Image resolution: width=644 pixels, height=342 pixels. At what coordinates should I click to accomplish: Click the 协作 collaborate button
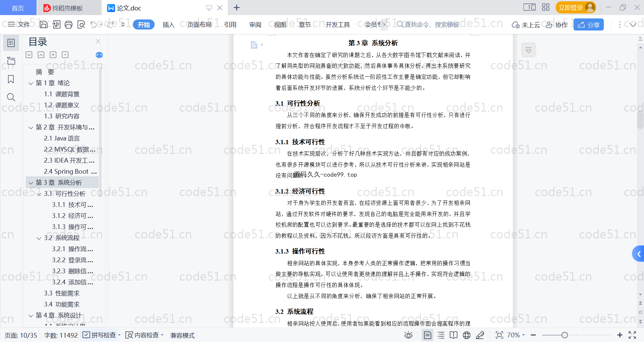point(557,24)
